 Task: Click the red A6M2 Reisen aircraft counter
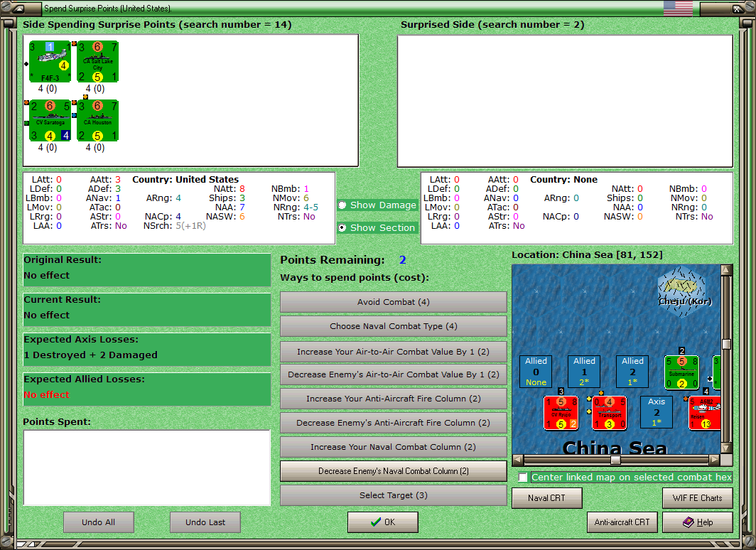[x=705, y=413]
